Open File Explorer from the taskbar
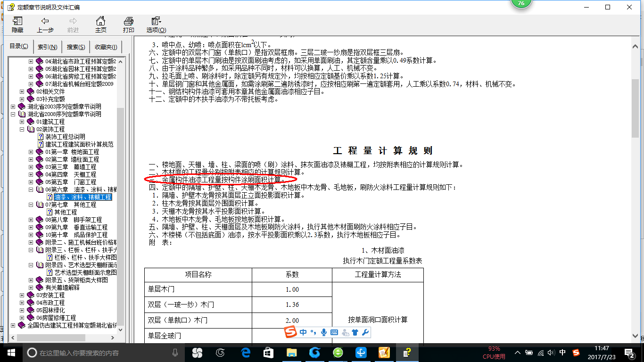The image size is (644, 362). click(291, 353)
